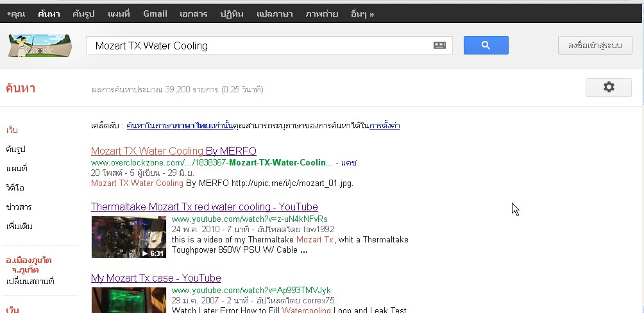Click the youtube.com/watch?v=Ap993TMVJyk URL
The image size is (644, 313).
[x=251, y=291]
